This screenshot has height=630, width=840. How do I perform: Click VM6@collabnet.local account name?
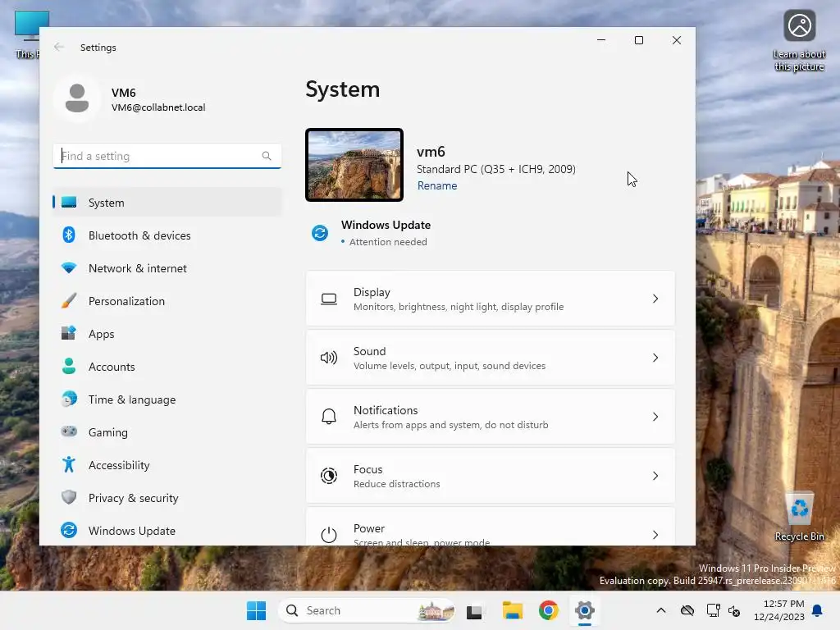(x=158, y=107)
